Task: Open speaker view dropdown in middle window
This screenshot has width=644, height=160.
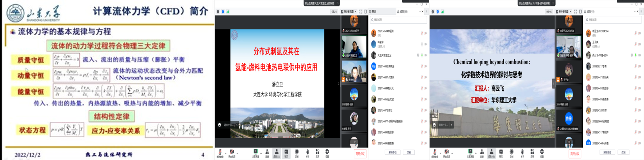Action: [349, 12]
